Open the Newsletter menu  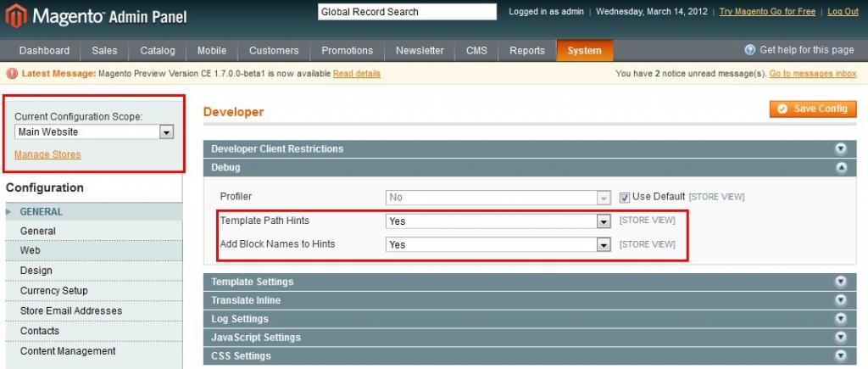(x=420, y=50)
